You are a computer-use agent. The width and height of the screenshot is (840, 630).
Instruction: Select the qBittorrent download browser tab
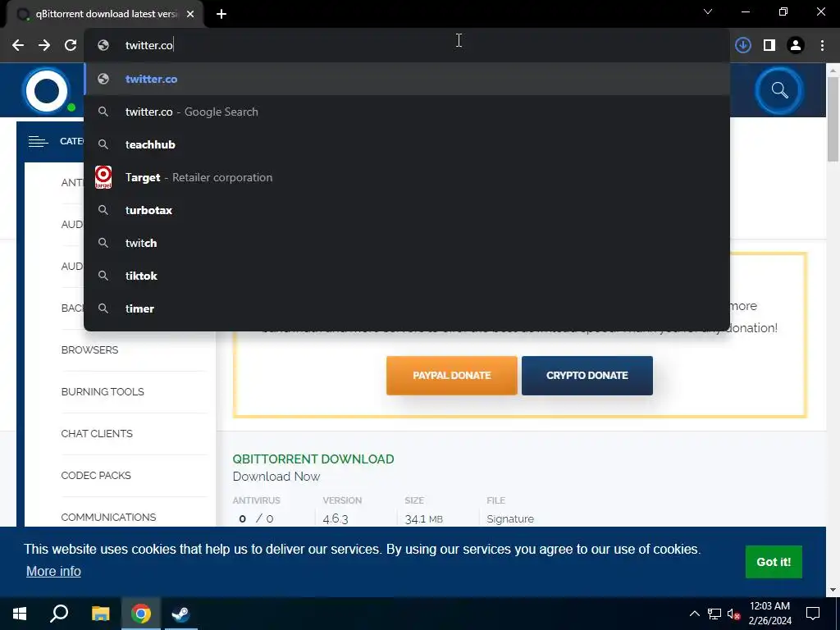coord(105,14)
